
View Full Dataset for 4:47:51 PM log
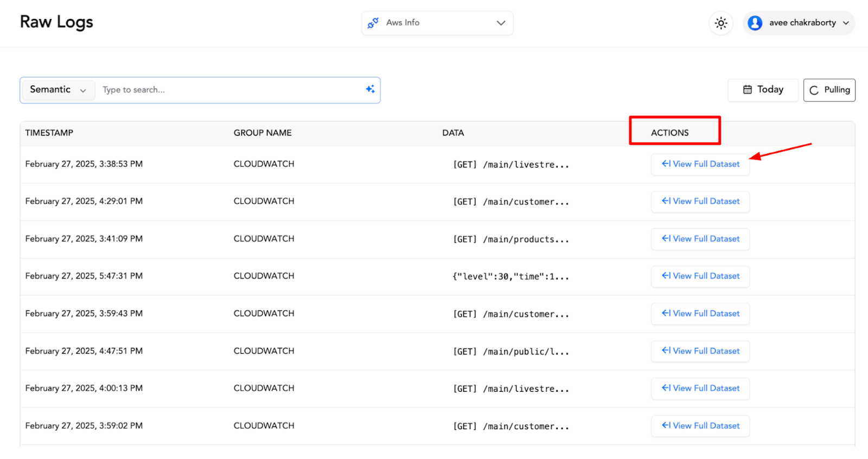tap(700, 351)
